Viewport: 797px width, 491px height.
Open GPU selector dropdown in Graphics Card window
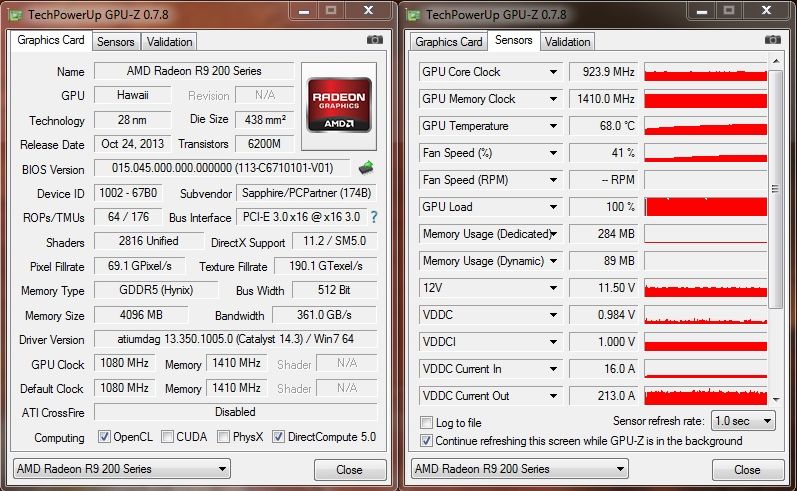[121, 469]
